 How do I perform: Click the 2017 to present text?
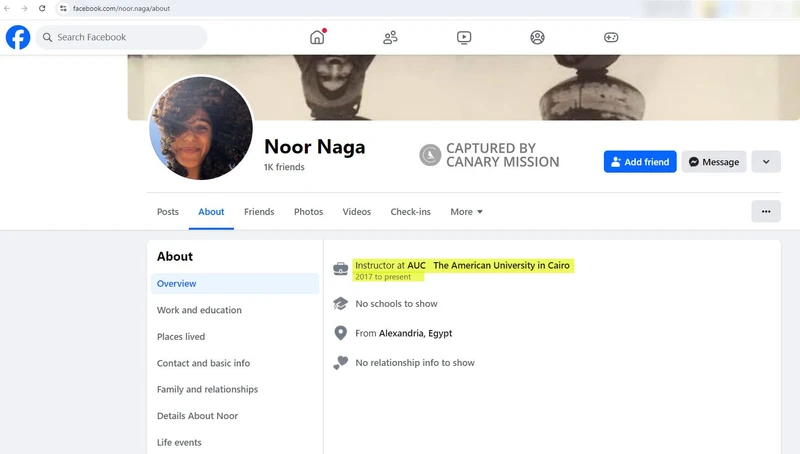point(383,277)
